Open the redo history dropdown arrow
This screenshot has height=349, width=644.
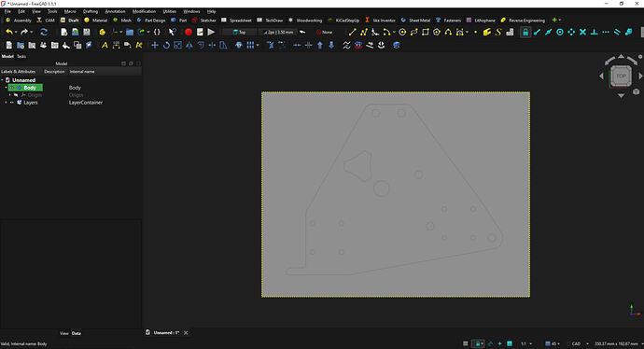point(31,32)
